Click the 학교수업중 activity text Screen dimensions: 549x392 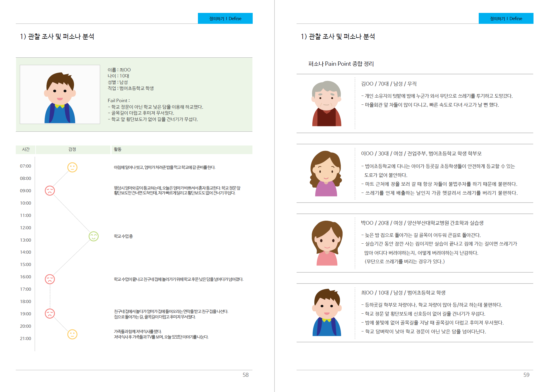[x=123, y=236]
